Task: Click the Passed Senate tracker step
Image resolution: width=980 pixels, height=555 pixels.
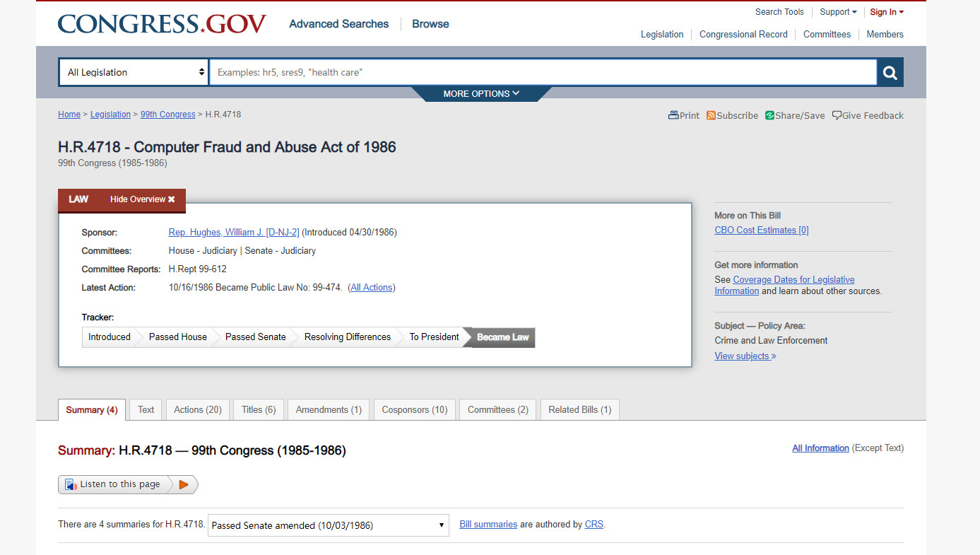Action: (x=256, y=337)
